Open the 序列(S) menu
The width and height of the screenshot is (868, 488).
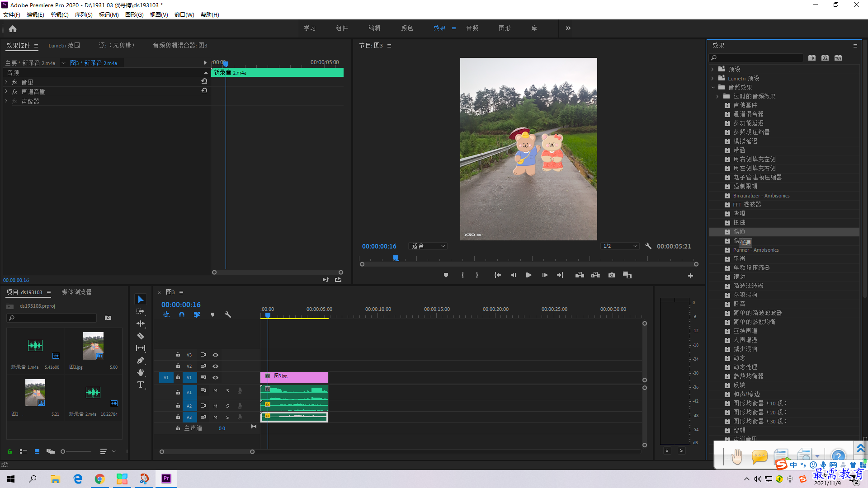coord(84,15)
